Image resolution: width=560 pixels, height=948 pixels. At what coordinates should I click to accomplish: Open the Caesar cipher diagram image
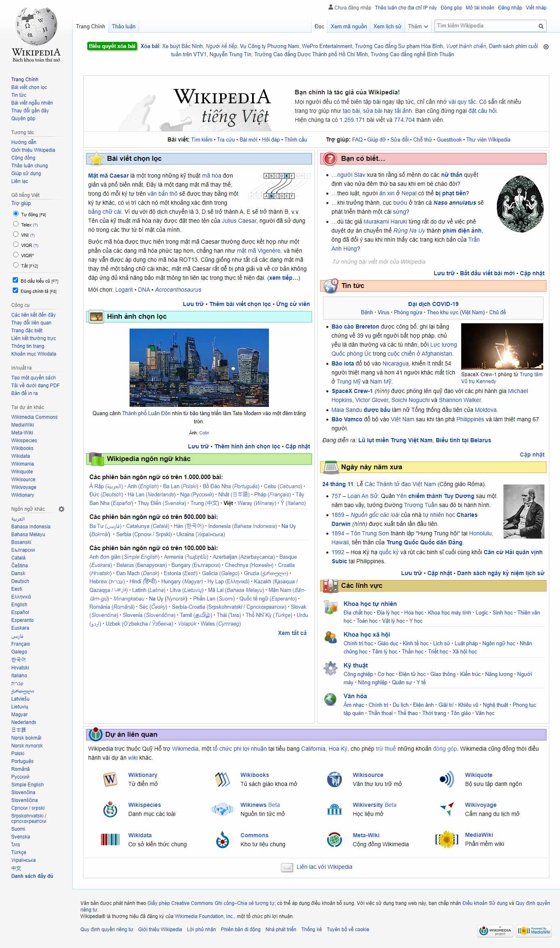(279, 186)
